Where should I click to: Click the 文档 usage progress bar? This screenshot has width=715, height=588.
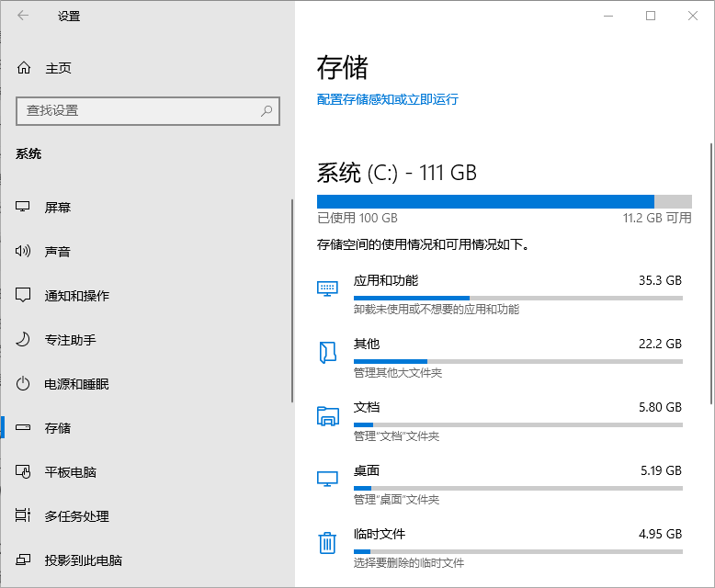[518, 424]
